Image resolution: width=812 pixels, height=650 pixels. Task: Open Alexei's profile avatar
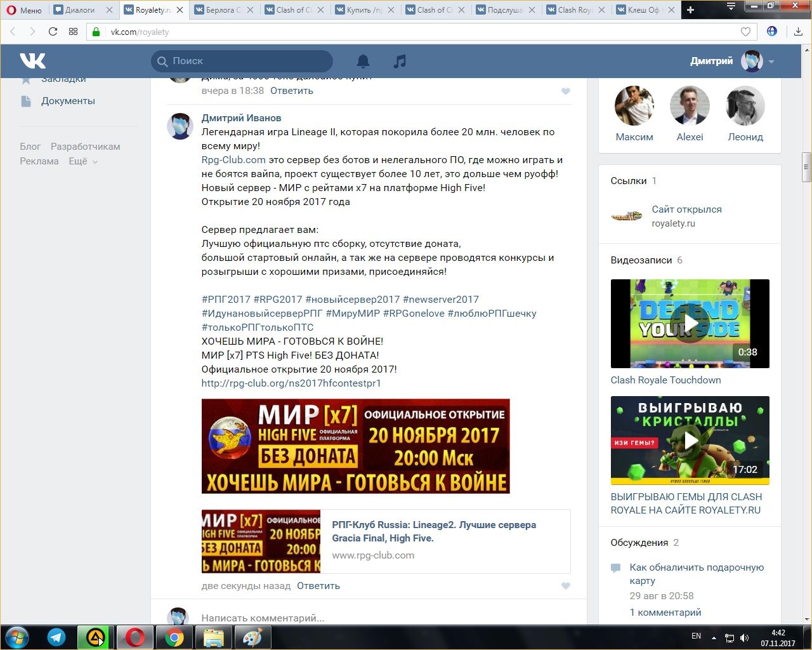(x=690, y=105)
